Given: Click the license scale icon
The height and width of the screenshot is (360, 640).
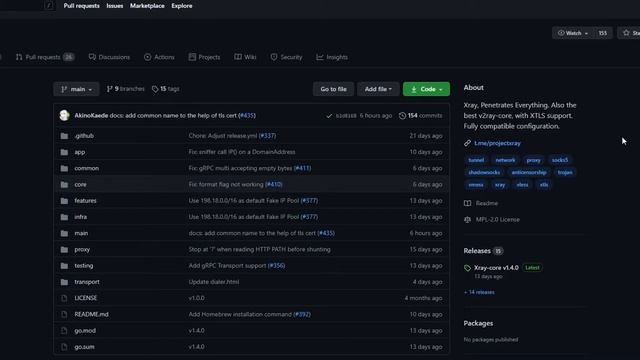Looking at the screenshot, I should coord(467,220).
